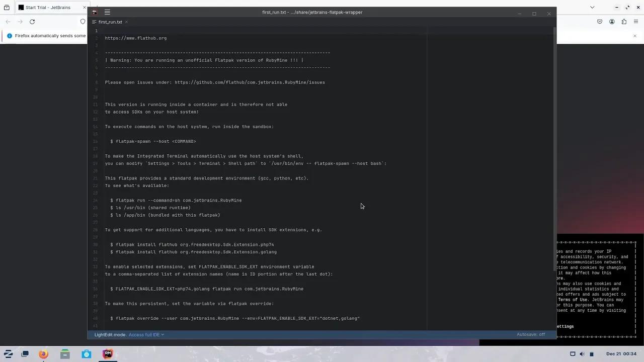Open the Firefox extensions puzzle icon
Image resolution: width=644 pixels, height=362 pixels.
pyautogui.click(x=624, y=22)
